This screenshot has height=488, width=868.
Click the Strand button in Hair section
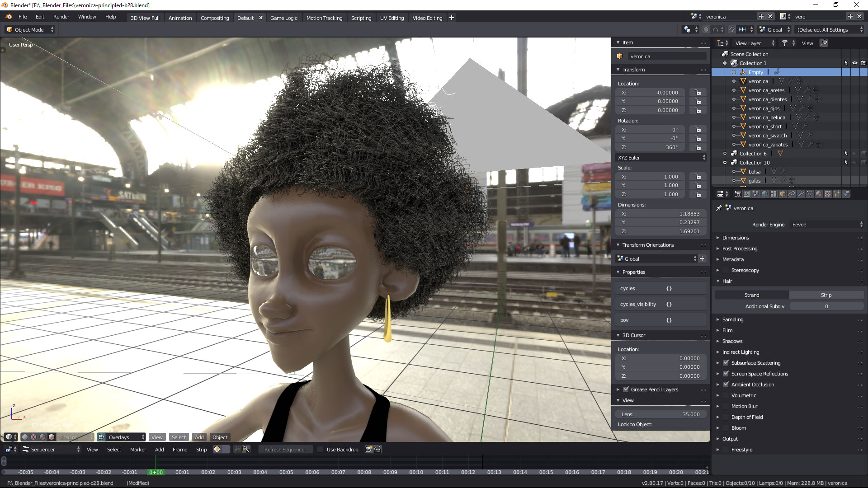pos(752,294)
